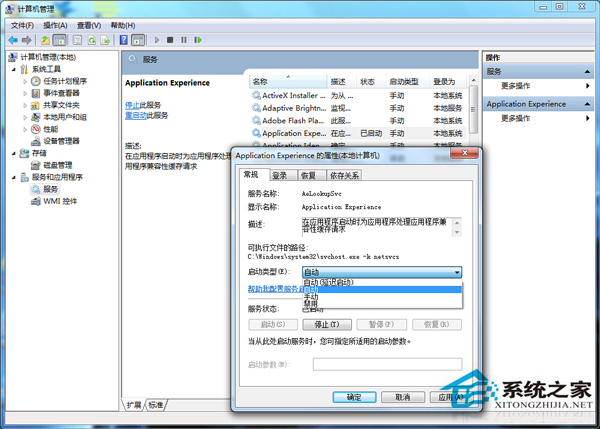
Task: Switch to the 标准 view tab
Action: (156, 405)
